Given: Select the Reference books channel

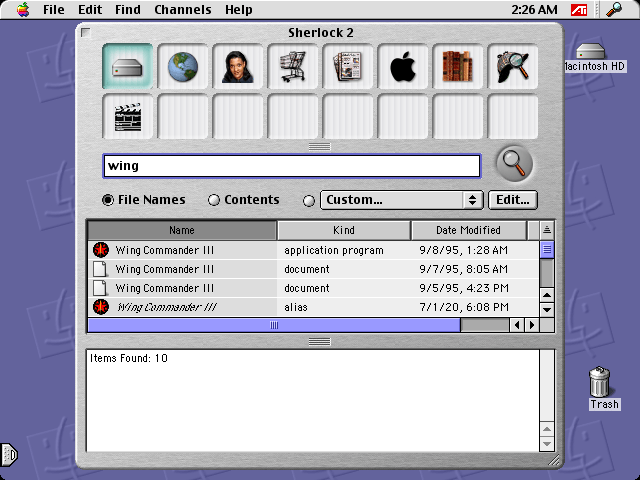Looking at the screenshot, I should tap(457, 67).
